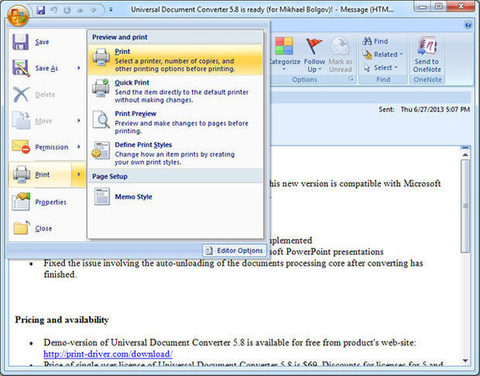Click the Redo arrow in Quick Access toolbar
Viewport: 480px width, 376px height.
point(67,10)
